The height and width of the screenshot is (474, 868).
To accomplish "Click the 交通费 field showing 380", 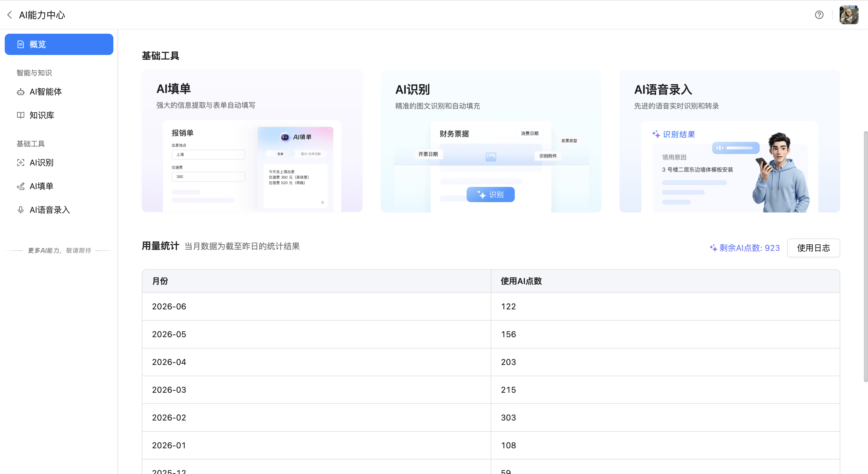I will tap(208, 177).
